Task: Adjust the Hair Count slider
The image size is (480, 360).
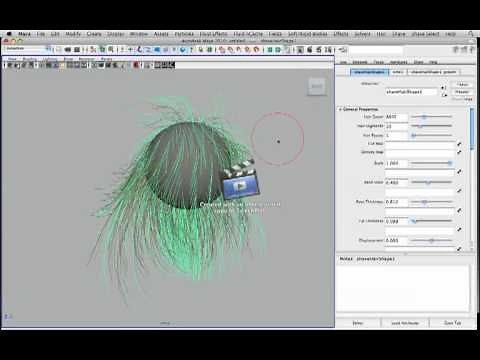Action: coord(431,117)
